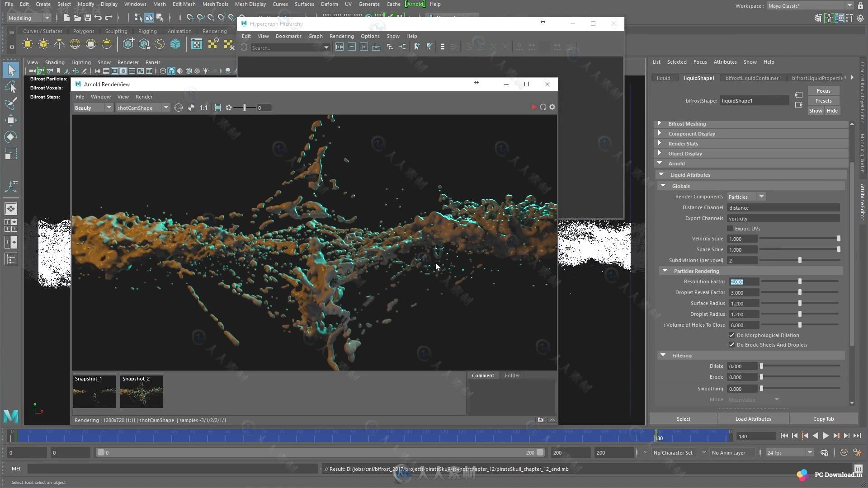Stop the render with red play icon

(533, 107)
